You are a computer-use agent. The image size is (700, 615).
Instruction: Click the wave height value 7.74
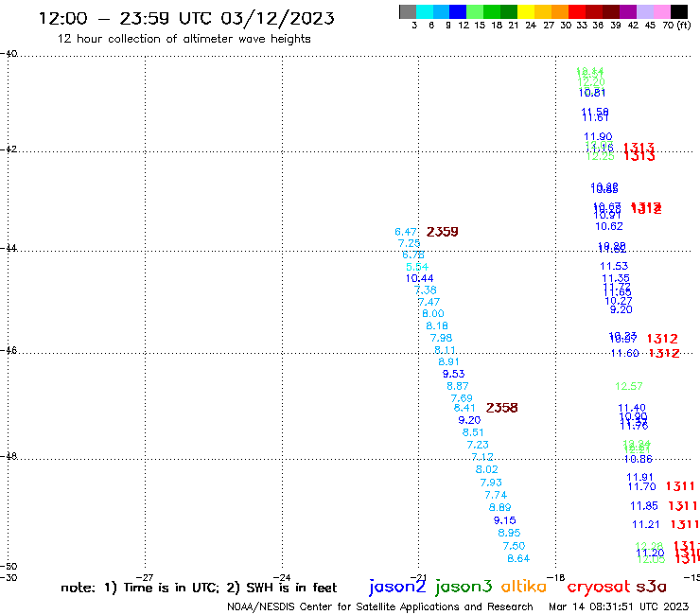coord(496,495)
